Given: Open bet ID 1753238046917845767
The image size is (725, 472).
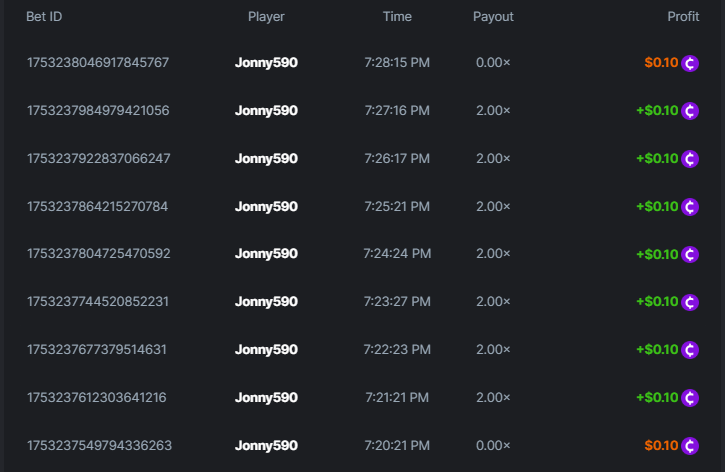Looking at the screenshot, I should pos(98,63).
